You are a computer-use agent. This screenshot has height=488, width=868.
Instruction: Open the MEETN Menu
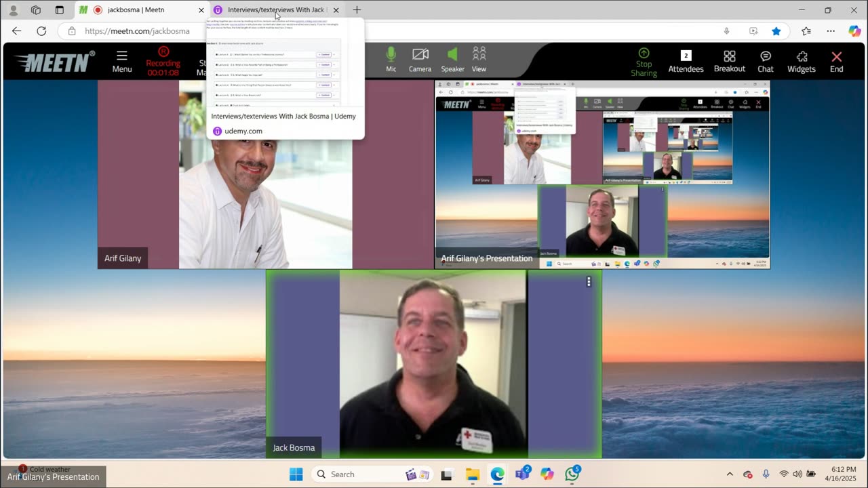pos(122,61)
